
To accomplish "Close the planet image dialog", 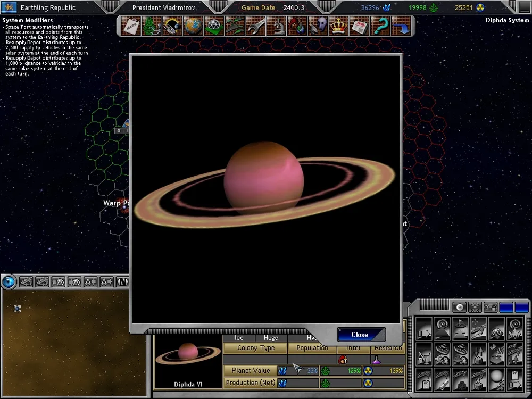I will (361, 335).
